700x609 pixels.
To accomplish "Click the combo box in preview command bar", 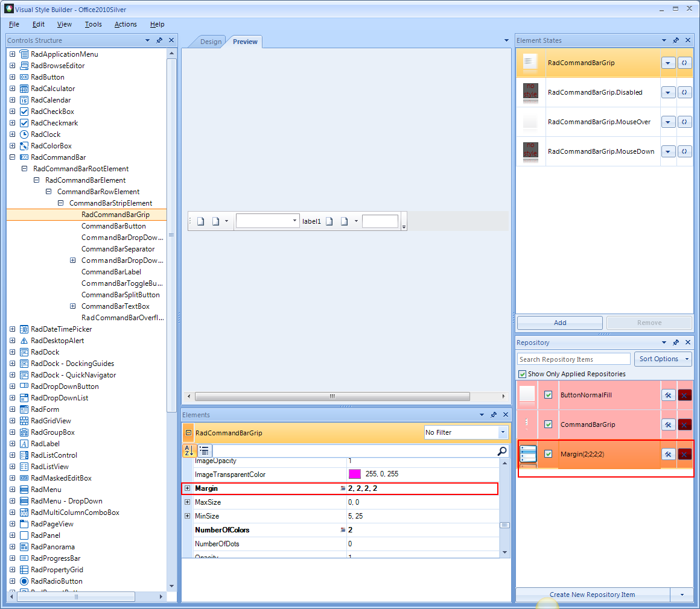I will [267, 221].
